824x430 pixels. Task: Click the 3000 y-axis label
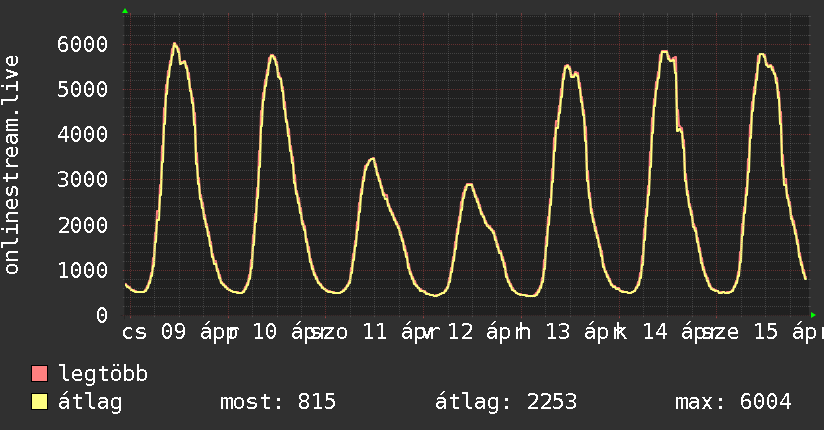(x=83, y=180)
